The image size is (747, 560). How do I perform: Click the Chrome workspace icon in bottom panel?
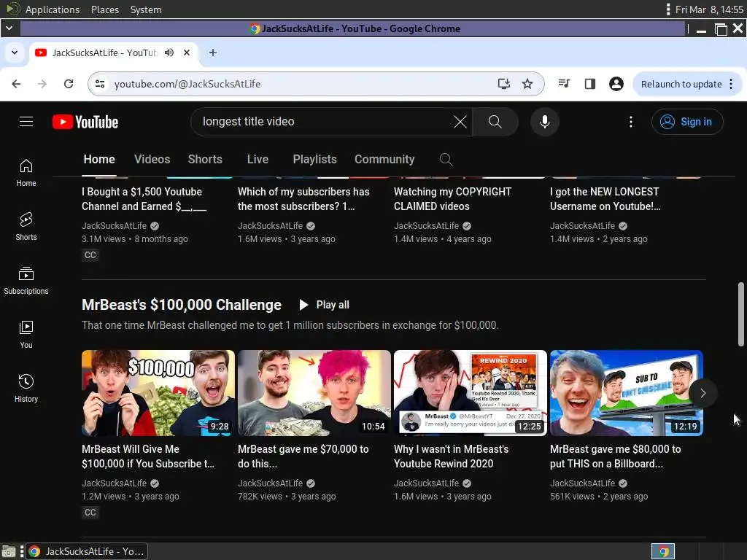663,551
